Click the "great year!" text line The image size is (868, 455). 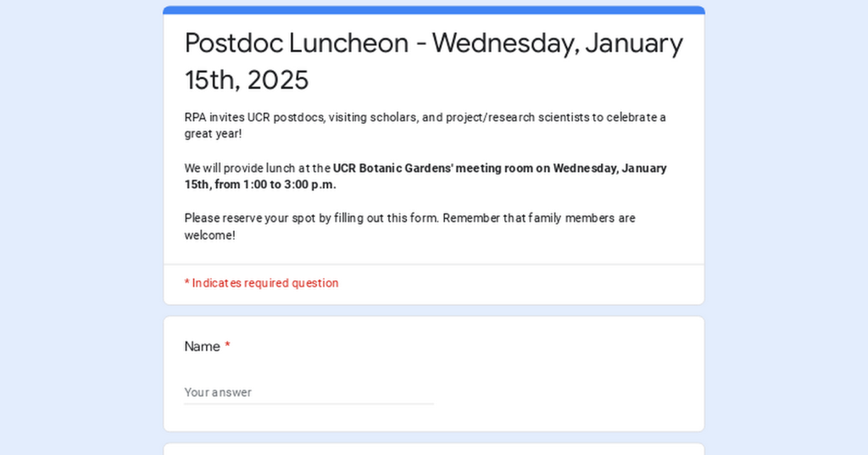click(213, 134)
